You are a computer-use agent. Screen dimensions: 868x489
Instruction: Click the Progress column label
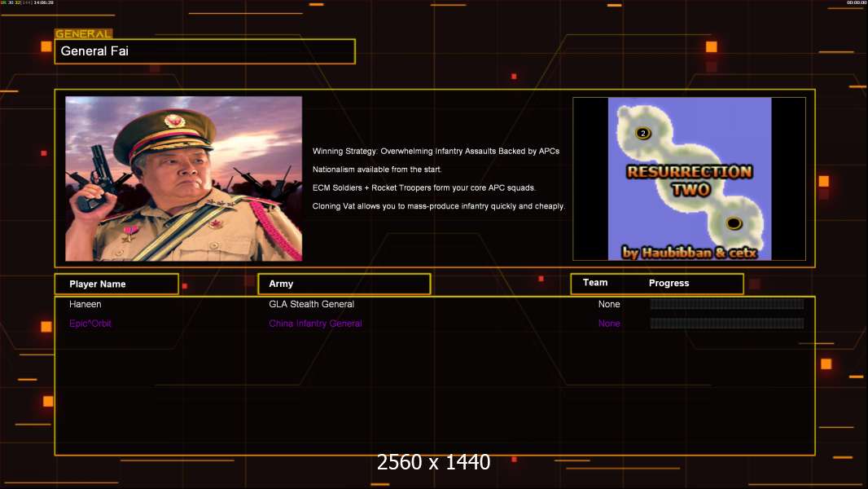pyautogui.click(x=669, y=283)
